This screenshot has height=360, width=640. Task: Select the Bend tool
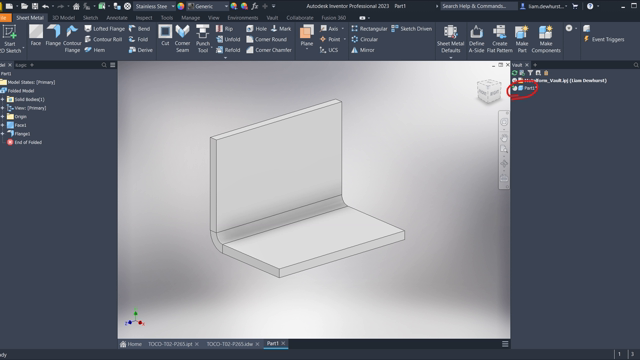pos(140,29)
